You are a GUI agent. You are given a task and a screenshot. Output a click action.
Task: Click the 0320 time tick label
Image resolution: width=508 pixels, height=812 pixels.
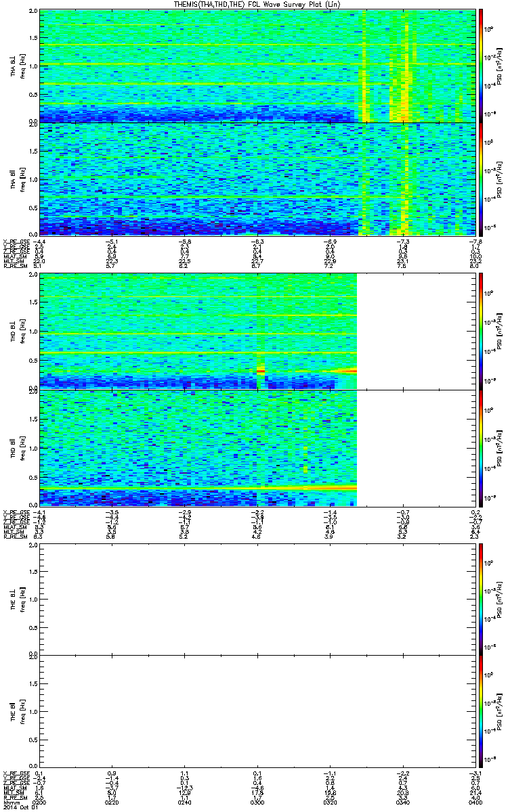coord(330,803)
